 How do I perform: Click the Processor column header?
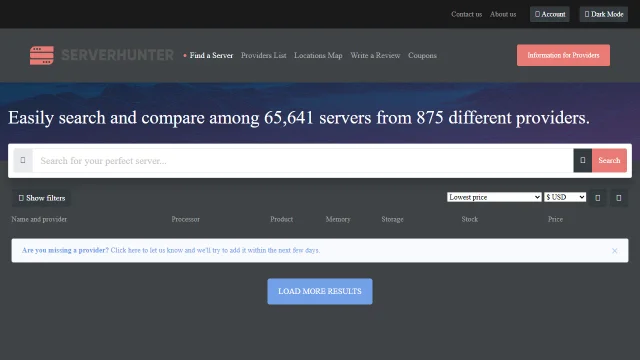tap(185, 219)
